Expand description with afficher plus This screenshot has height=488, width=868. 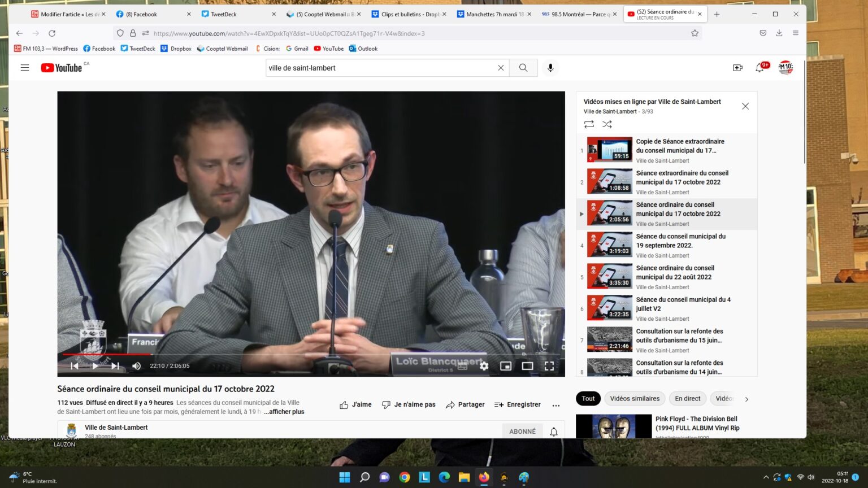pos(284,412)
